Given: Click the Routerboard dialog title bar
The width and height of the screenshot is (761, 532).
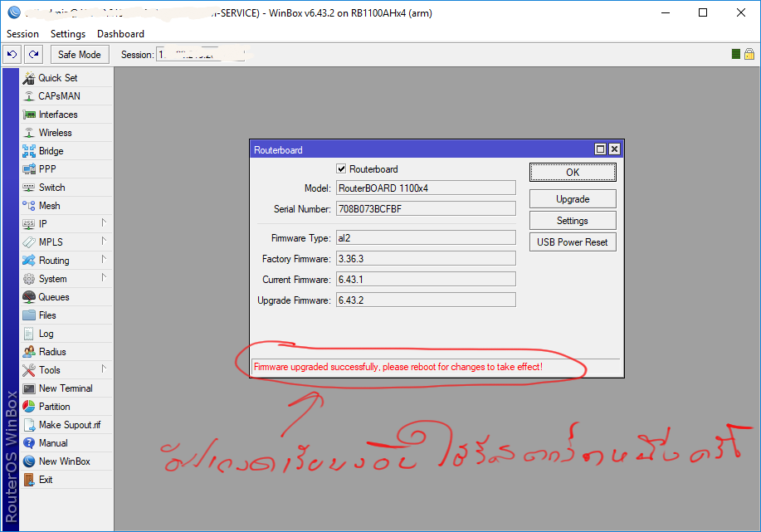Looking at the screenshot, I should coord(422,149).
